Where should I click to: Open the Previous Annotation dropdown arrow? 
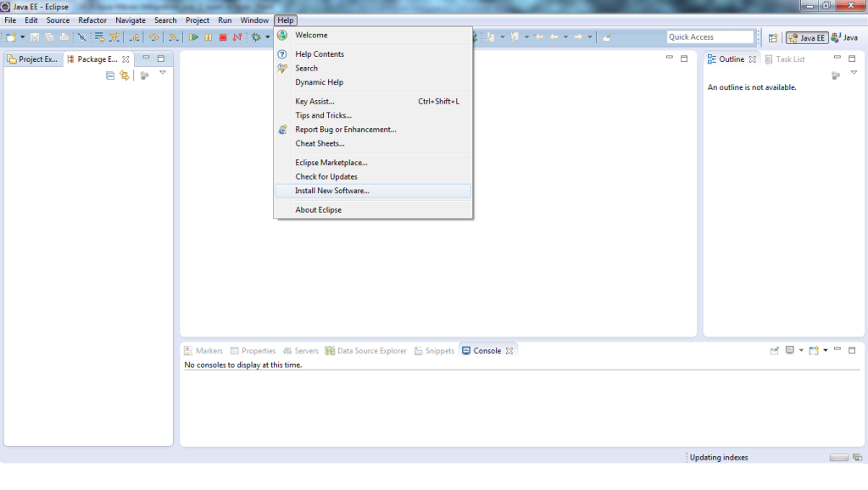526,37
